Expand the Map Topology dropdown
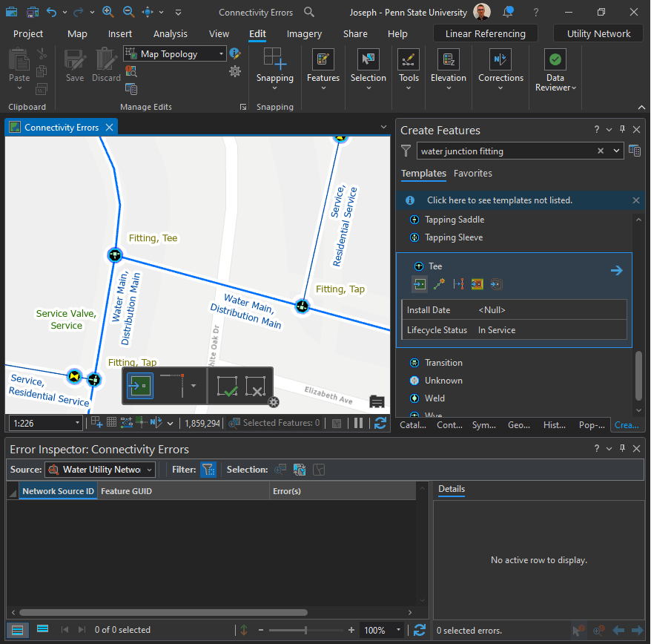Image resolution: width=651 pixels, height=644 pixels. pyautogui.click(x=221, y=54)
